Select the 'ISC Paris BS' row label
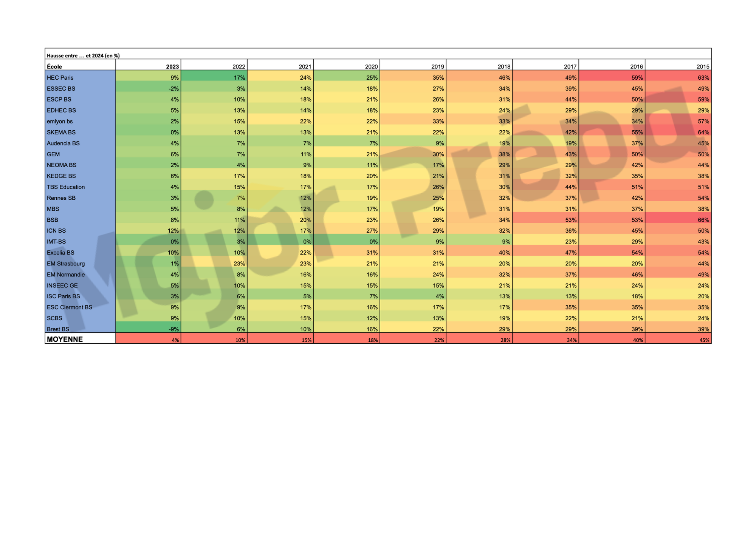This screenshot has height=534, width=756. tap(64, 296)
